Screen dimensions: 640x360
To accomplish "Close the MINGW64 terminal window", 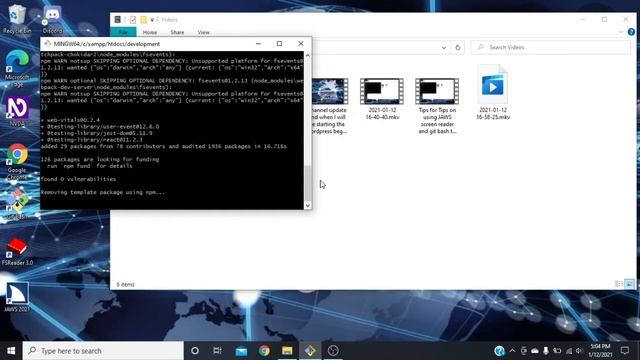I will (301, 44).
